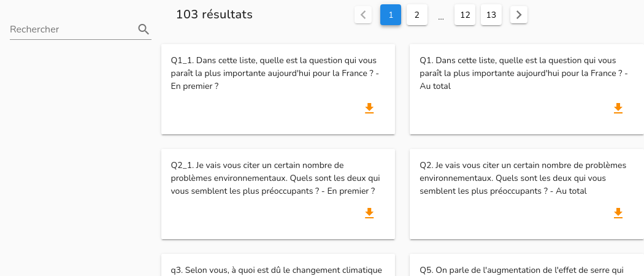
Task: Jump to page 2 of results
Action: coord(417,15)
